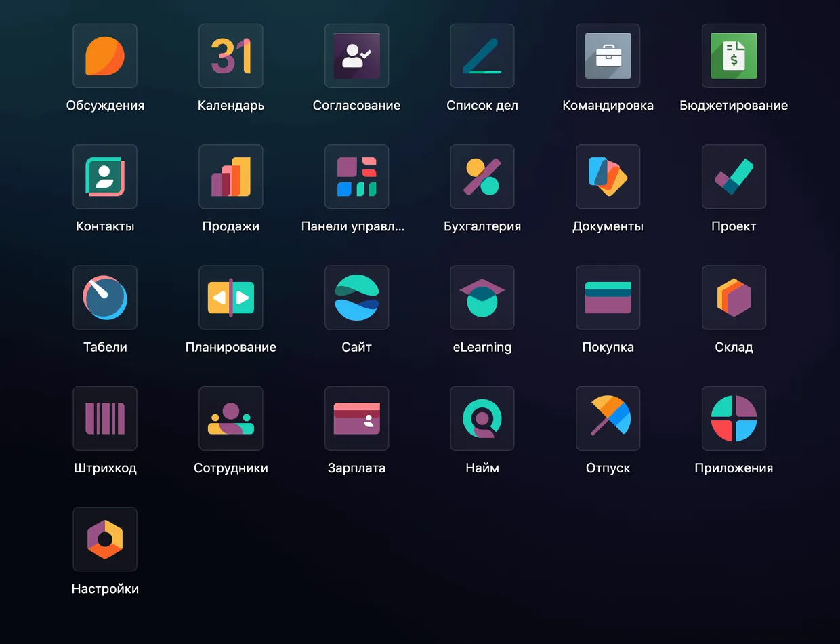The image size is (840, 644).
Task: Open the Контакты app icon
Action: click(x=105, y=176)
